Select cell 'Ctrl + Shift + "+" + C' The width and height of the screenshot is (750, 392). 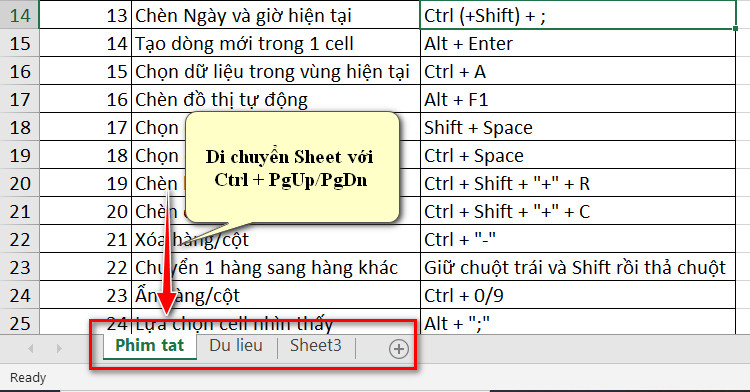coord(578,211)
